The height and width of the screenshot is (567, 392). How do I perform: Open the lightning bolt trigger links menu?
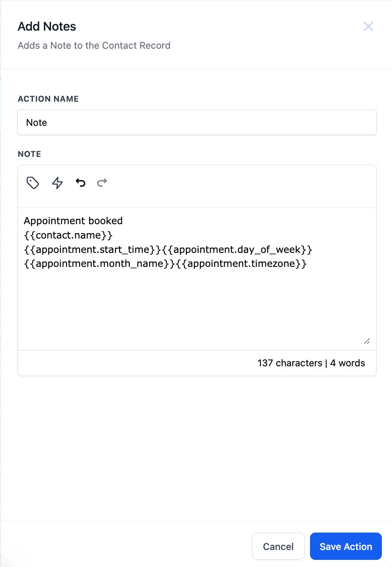point(57,183)
